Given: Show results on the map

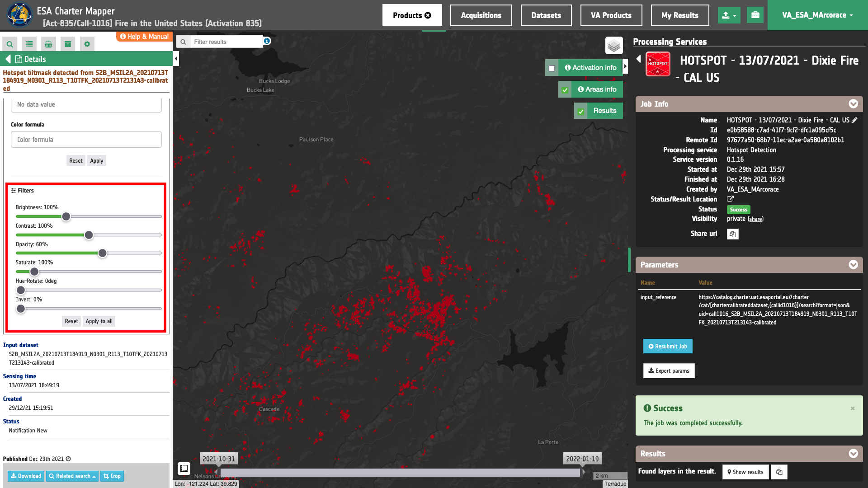Looking at the screenshot, I should [745, 472].
